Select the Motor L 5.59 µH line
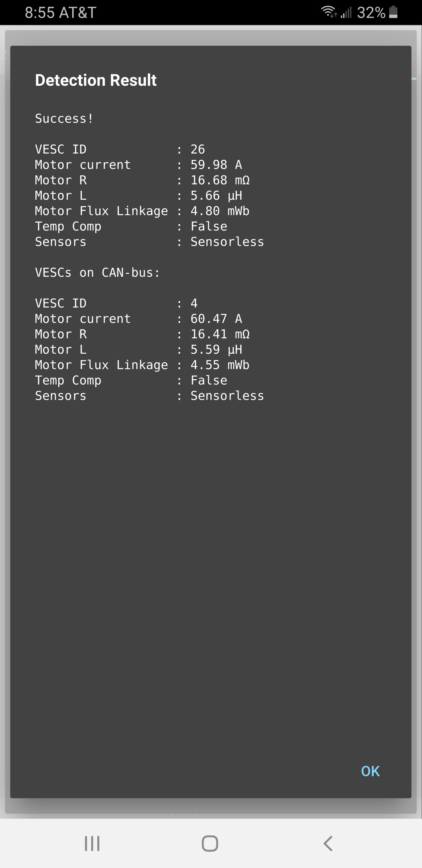This screenshot has height=868, width=422. tap(138, 350)
